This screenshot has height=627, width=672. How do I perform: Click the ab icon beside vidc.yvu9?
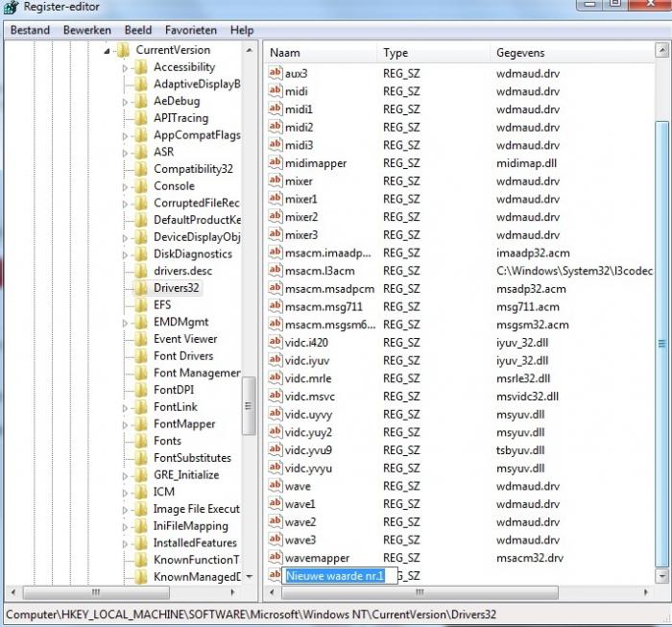(x=276, y=449)
